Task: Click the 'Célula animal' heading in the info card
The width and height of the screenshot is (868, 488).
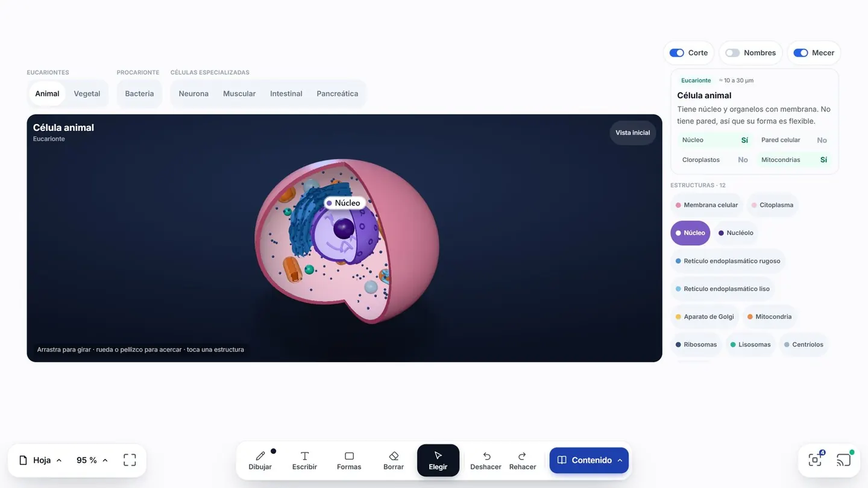Action: point(704,95)
